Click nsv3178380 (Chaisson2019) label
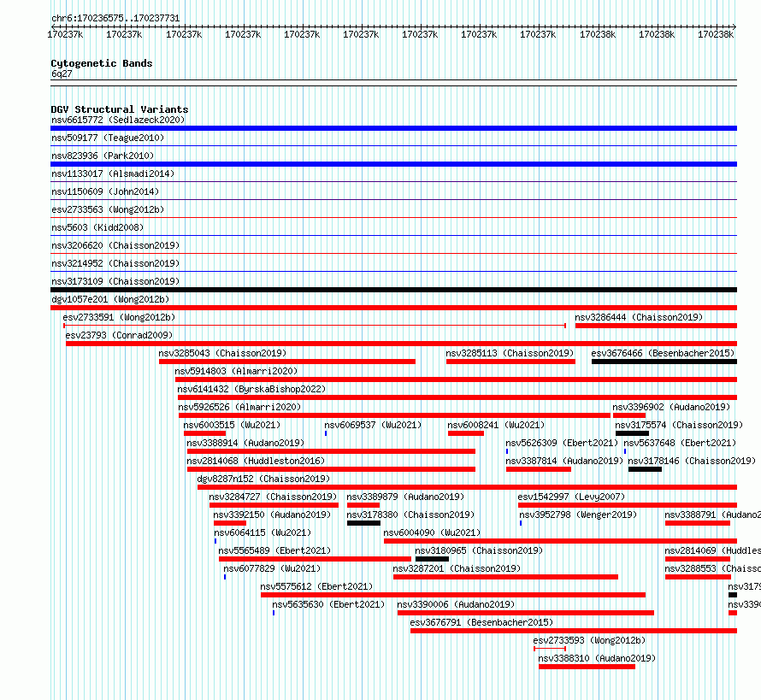 coord(410,515)
